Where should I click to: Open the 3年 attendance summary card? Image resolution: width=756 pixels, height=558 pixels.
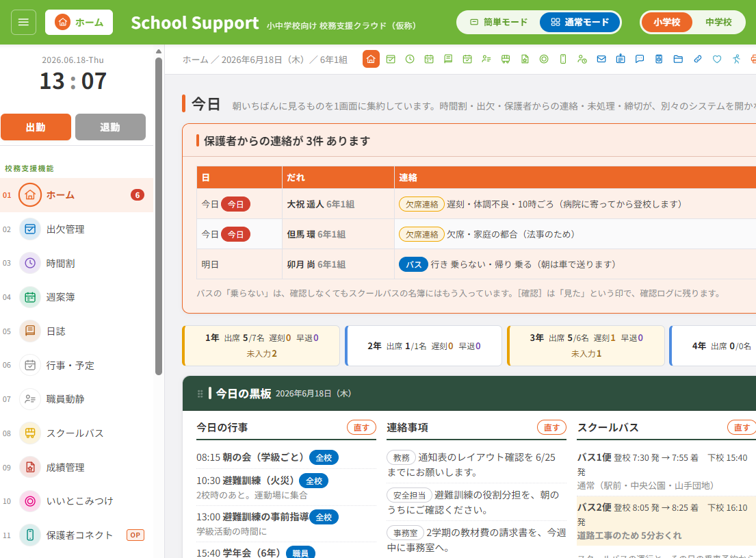(586, 346)
